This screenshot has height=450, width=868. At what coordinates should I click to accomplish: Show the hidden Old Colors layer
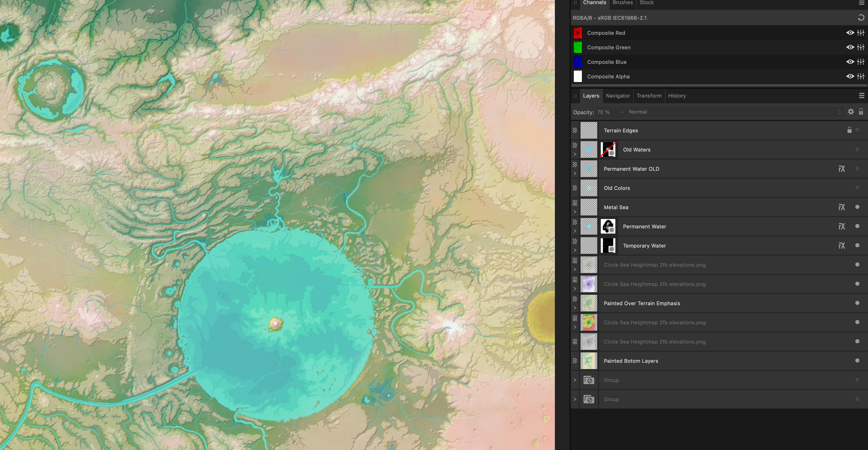(x=857, y=188)
